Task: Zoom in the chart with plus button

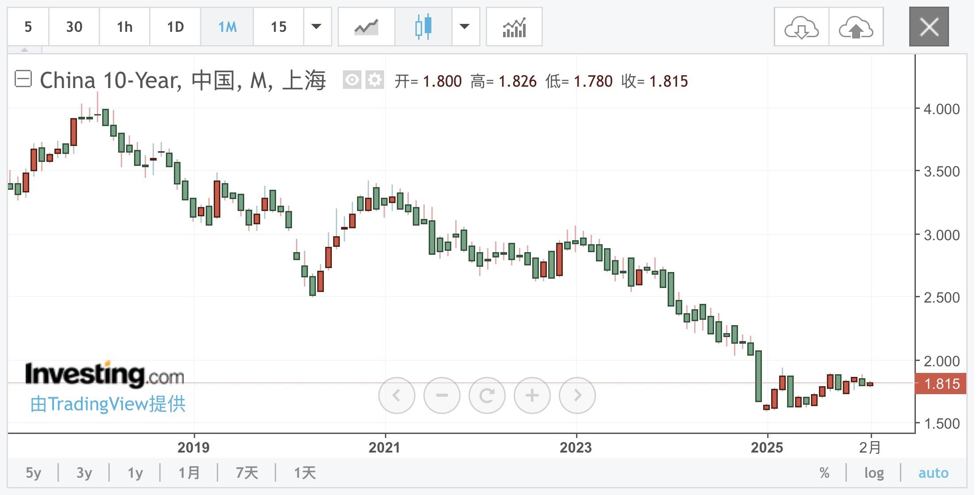Action: tap(532, 395)
